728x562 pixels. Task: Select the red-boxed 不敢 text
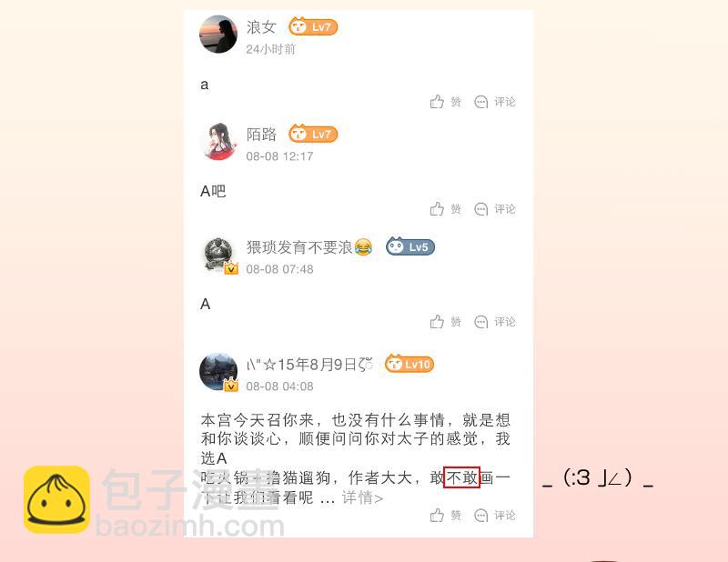coord(462,477)
